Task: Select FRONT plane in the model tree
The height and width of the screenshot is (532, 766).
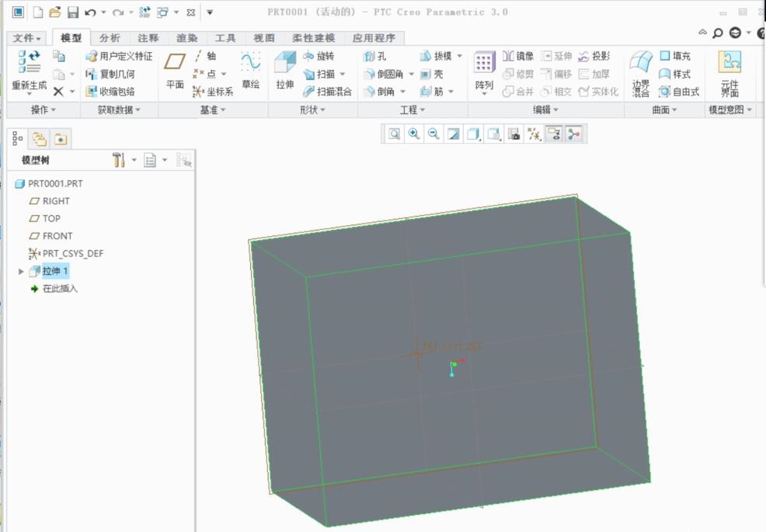Action: coord(50,235)
